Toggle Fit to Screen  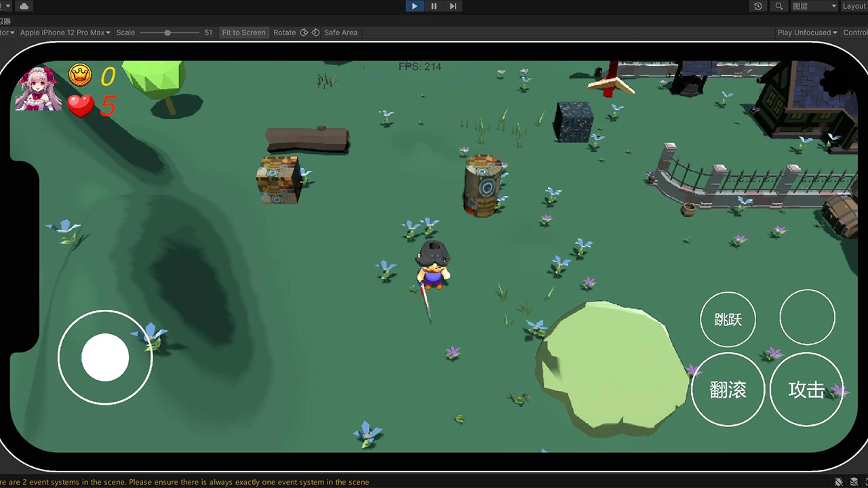click(243, 33)
